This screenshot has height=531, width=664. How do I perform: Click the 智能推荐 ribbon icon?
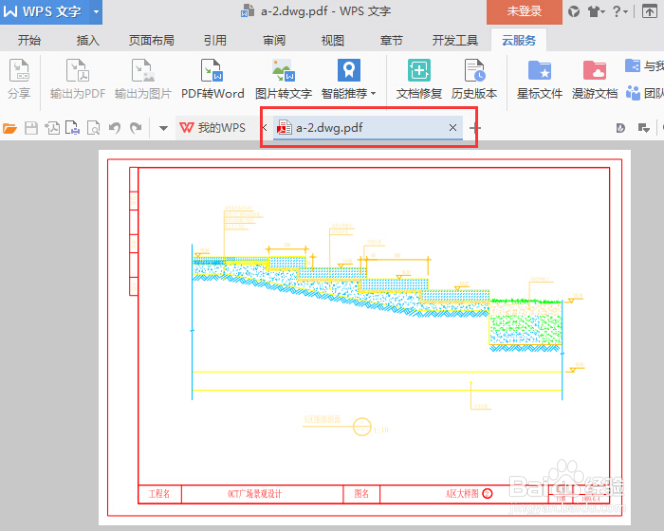349,70
